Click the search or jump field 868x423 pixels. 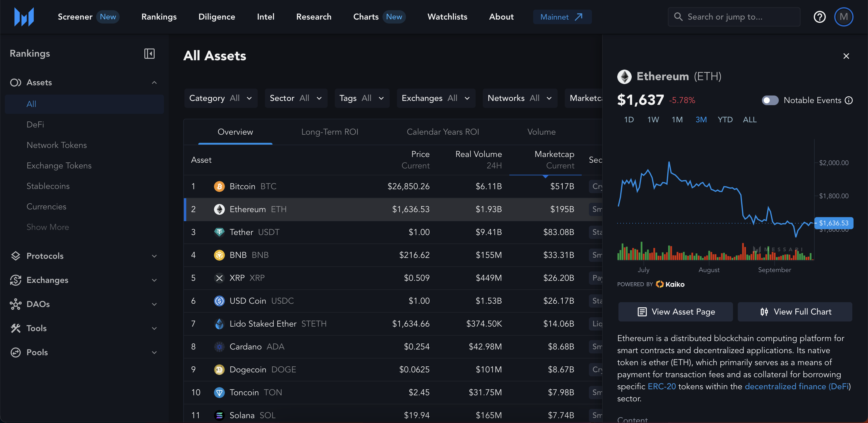[734, 17]
